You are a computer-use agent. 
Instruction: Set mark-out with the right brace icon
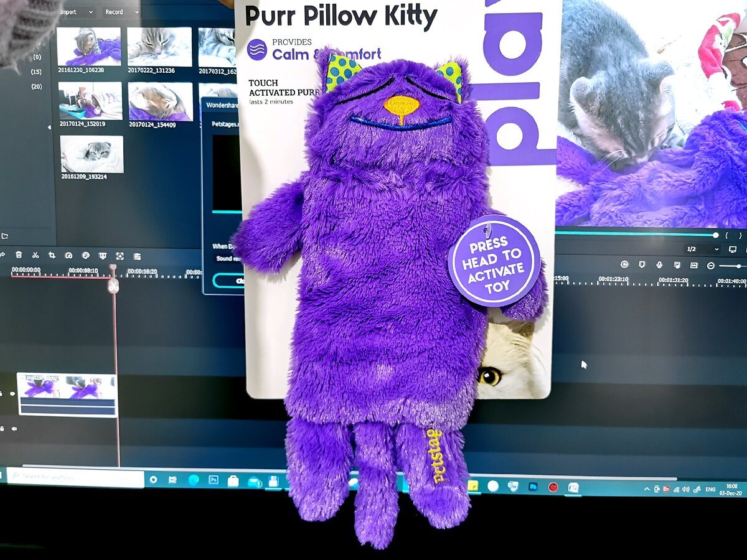(740, 235)
